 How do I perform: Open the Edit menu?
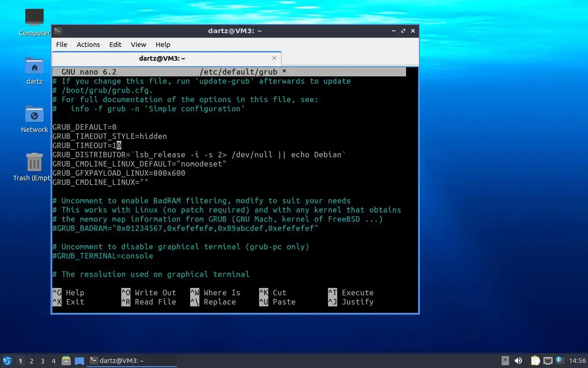[x=115, y=45]
